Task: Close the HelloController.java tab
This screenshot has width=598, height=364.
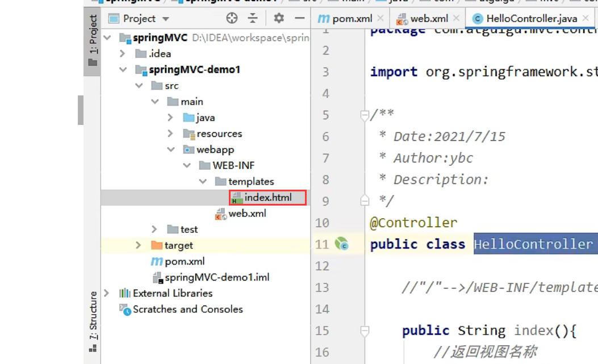Action: click(x=586, y=19)
